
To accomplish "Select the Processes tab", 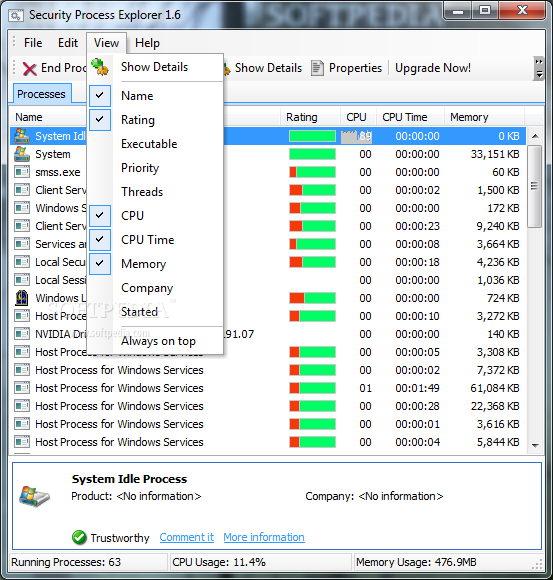I will tap(41, 94).
